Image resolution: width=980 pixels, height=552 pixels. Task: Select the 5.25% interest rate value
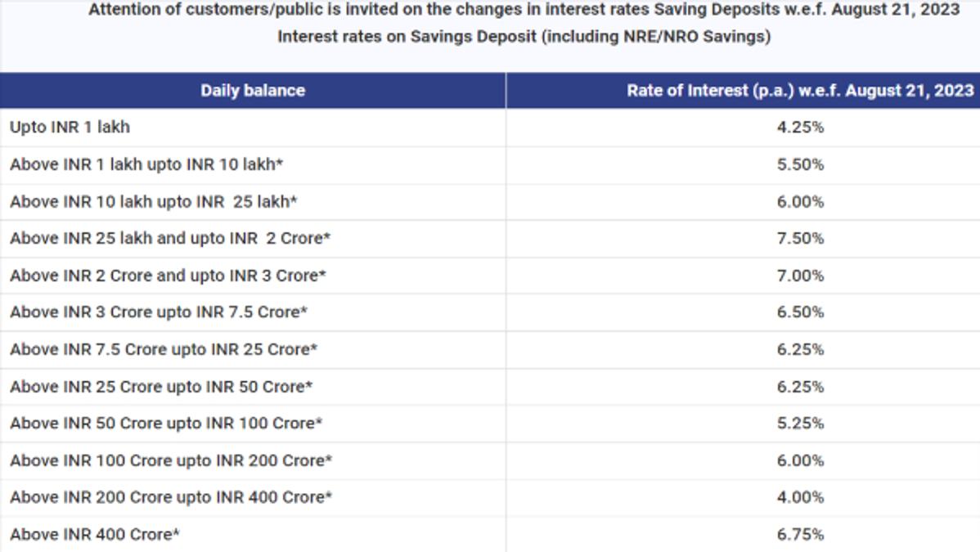click(800, 424)
